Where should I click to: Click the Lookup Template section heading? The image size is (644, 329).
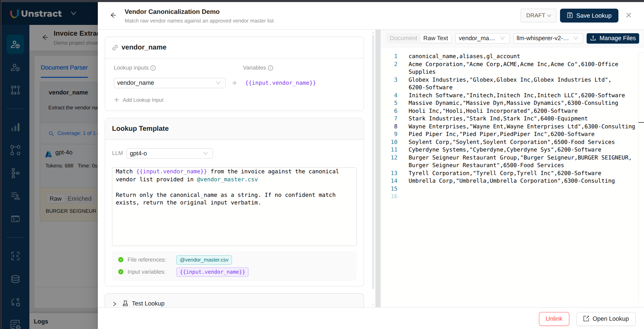point(140,129)
